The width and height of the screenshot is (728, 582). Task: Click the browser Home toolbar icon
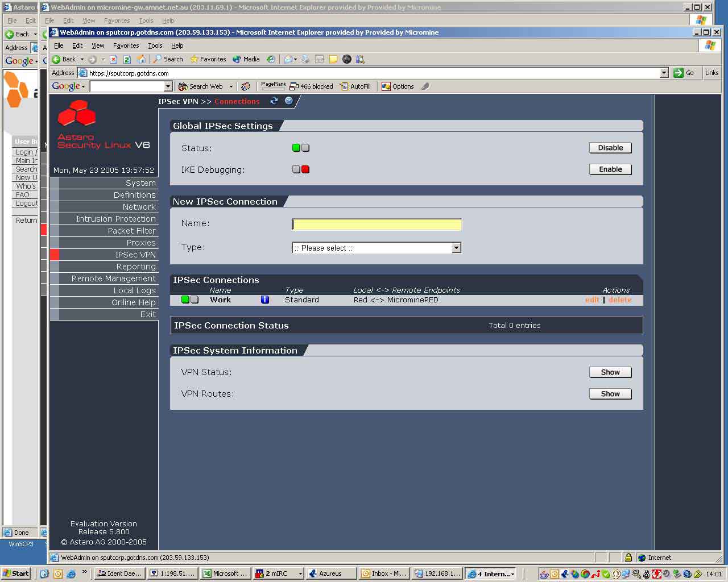click(140, 59)
